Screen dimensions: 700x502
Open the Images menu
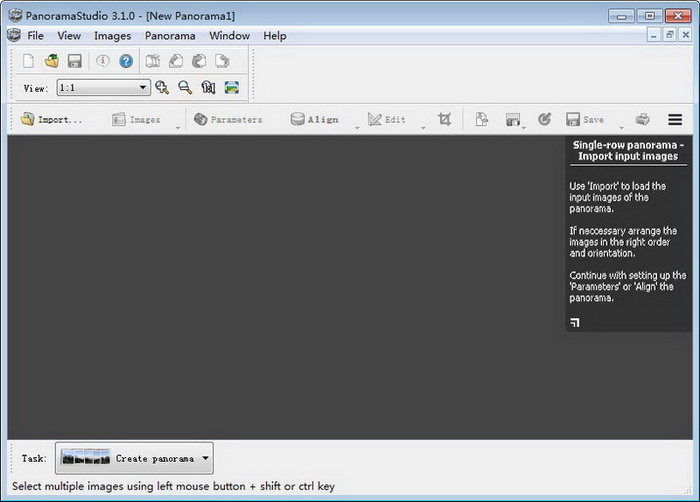pos(112,36)
